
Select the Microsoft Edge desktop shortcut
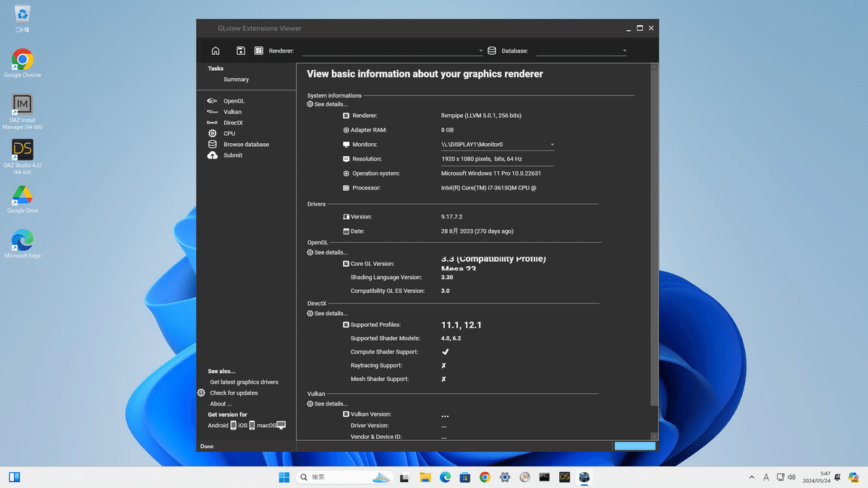point(22,244)
